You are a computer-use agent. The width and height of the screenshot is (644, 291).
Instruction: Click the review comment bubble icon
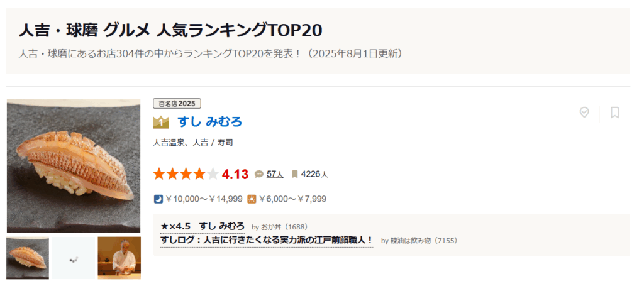pos(258,174)
